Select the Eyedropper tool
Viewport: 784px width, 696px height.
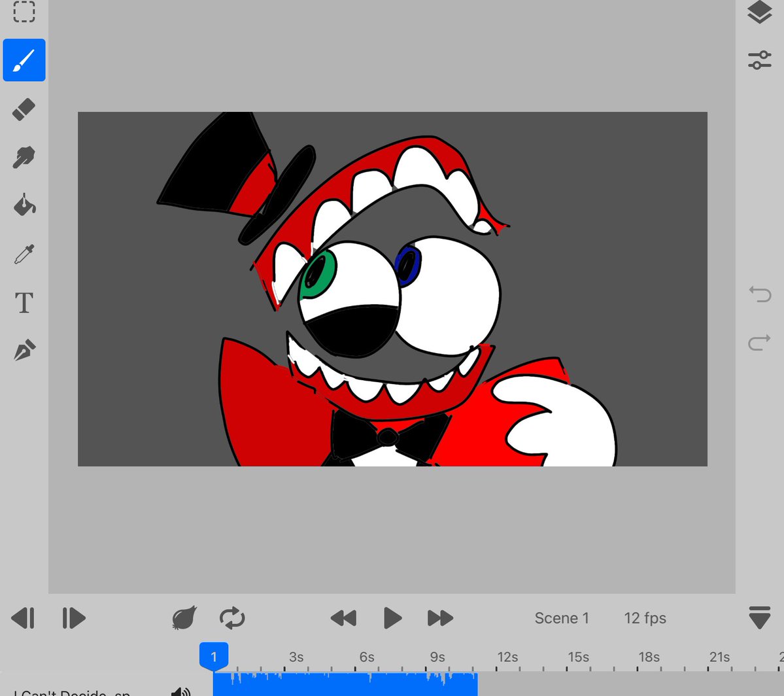pyautogui.click(x=24, y=254)
